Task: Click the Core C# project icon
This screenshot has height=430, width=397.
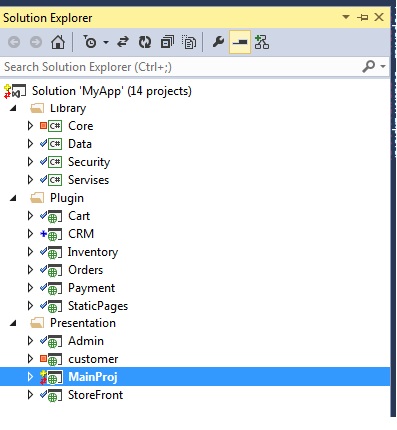Action: [55, 126]
